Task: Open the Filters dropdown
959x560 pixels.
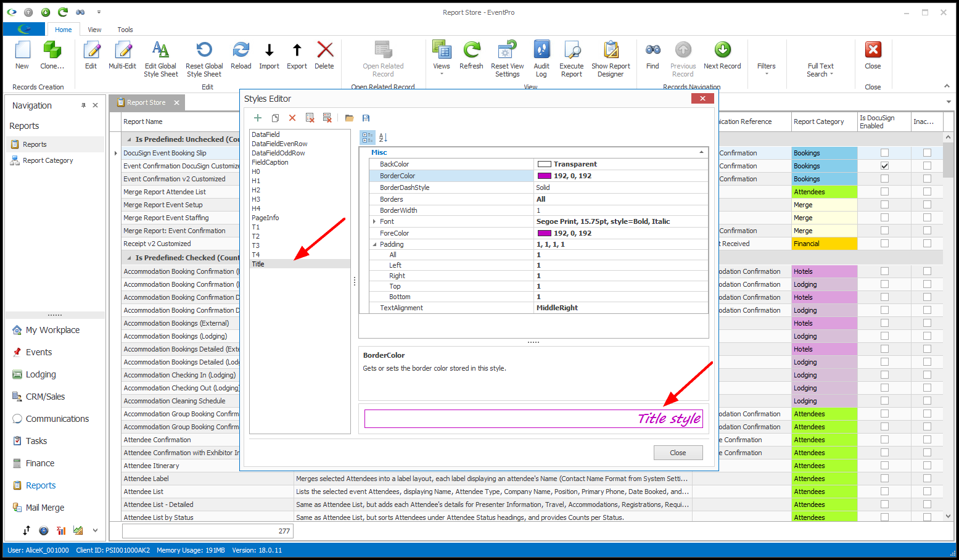Action: 767,68
